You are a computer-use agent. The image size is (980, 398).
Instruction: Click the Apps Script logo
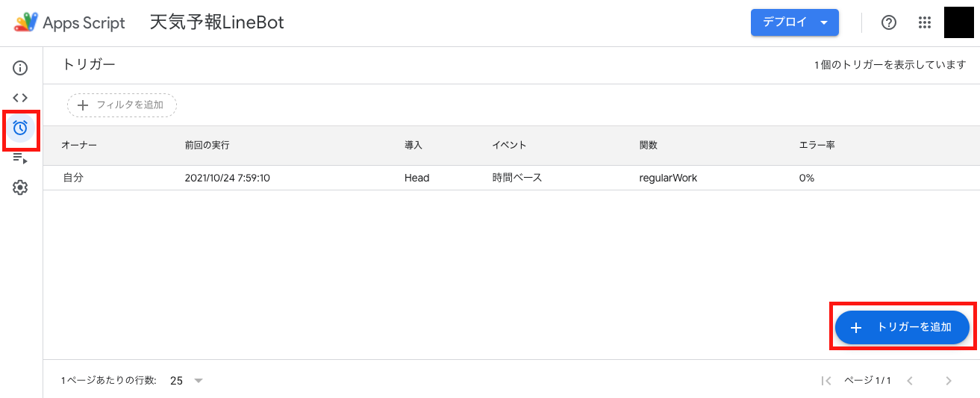[x=69, y=22]
